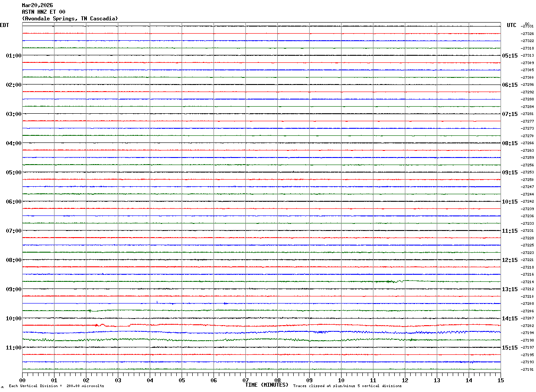Click the DC offset value '-27326'
536x392 pixels.
[527, 34]
